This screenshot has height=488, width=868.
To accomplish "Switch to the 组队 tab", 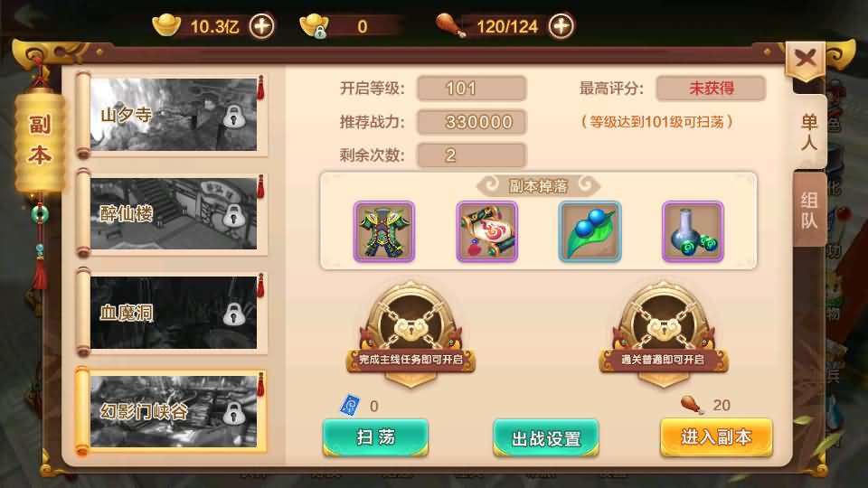I will coord(808,211).
